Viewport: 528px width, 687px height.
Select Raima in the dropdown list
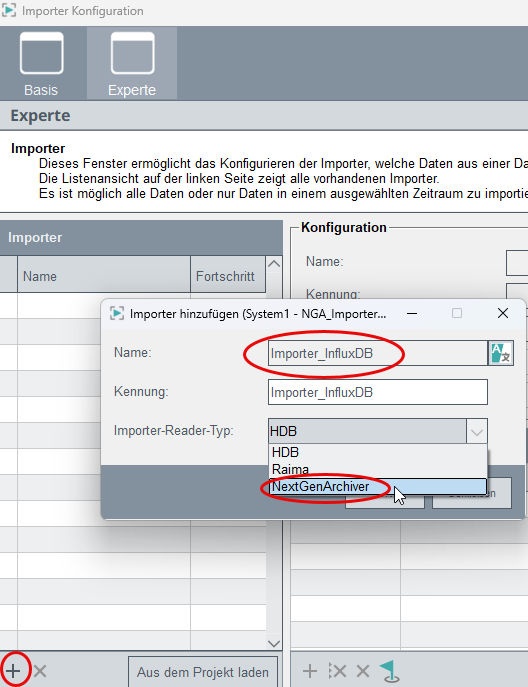(x=378, y=469)
